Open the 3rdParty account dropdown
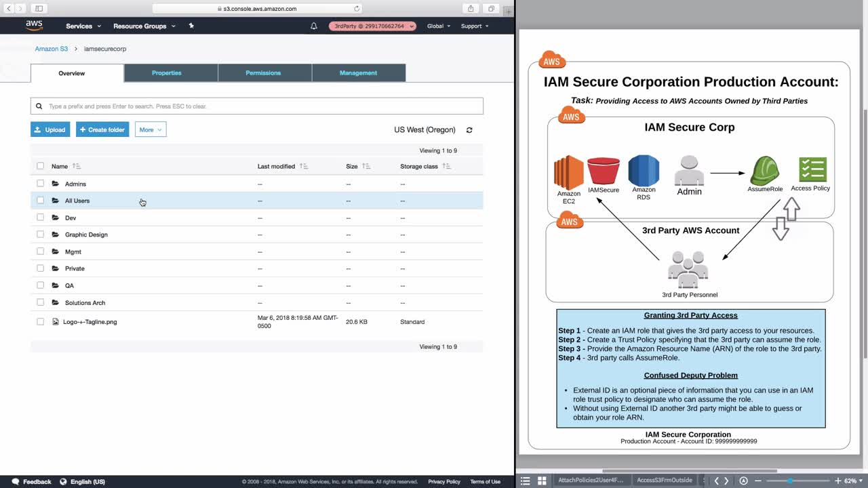 372,26
